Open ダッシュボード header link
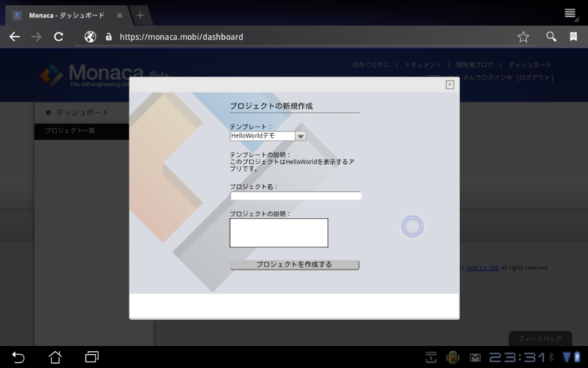This screenshot has width=588, height=368. point(529,65)
